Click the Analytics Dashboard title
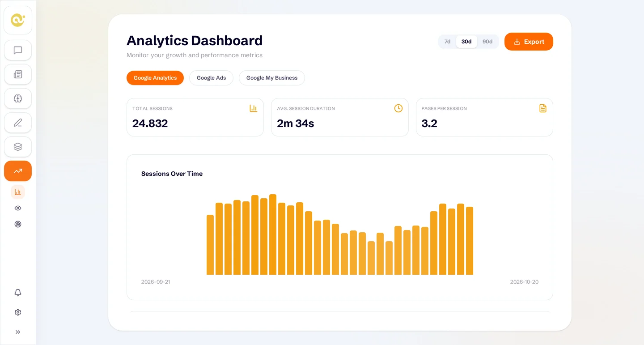Image resolution: width=644 pixels, height=345 pixels. pos(195,41)
